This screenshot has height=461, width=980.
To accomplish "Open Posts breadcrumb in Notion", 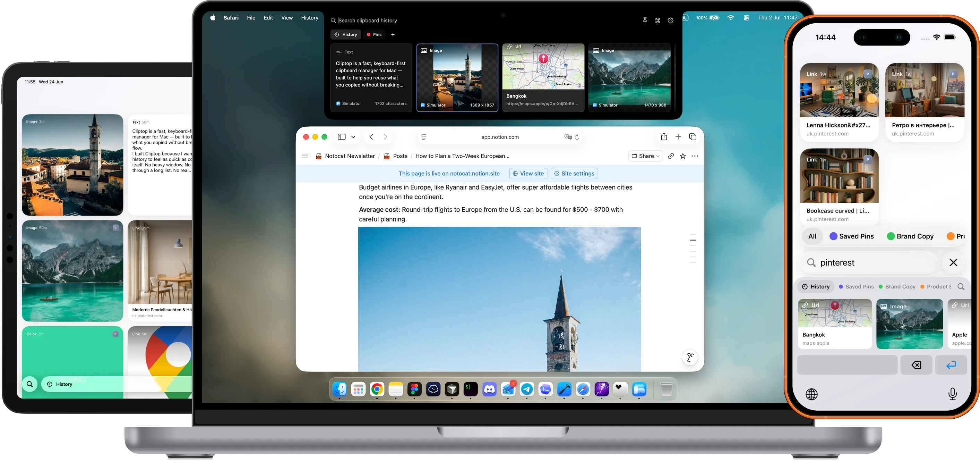I will click(x=395, y=156).
